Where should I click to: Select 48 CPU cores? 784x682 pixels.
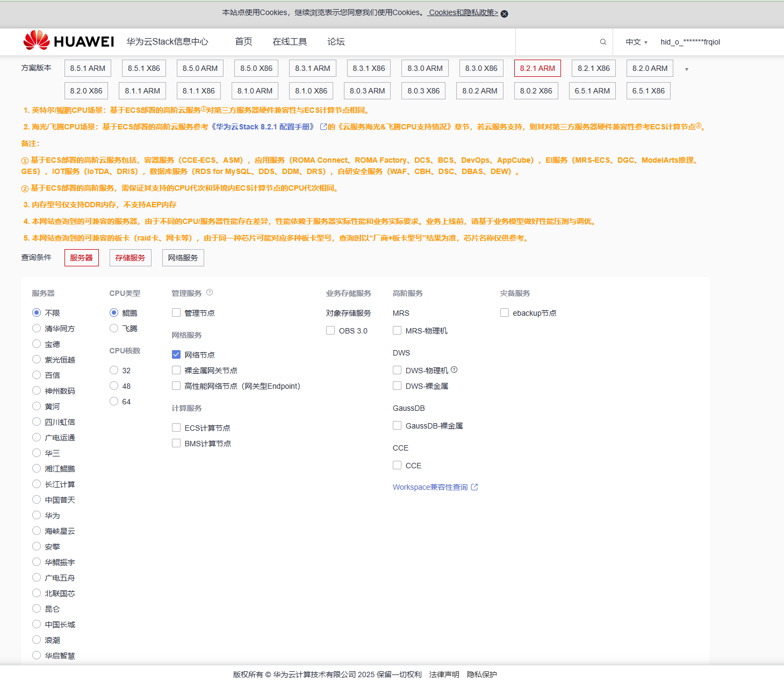click(114, 386)
